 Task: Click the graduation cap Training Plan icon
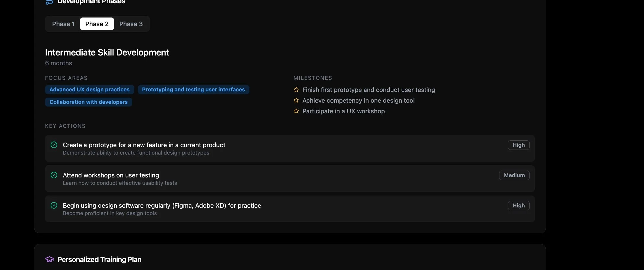point(49,260)
